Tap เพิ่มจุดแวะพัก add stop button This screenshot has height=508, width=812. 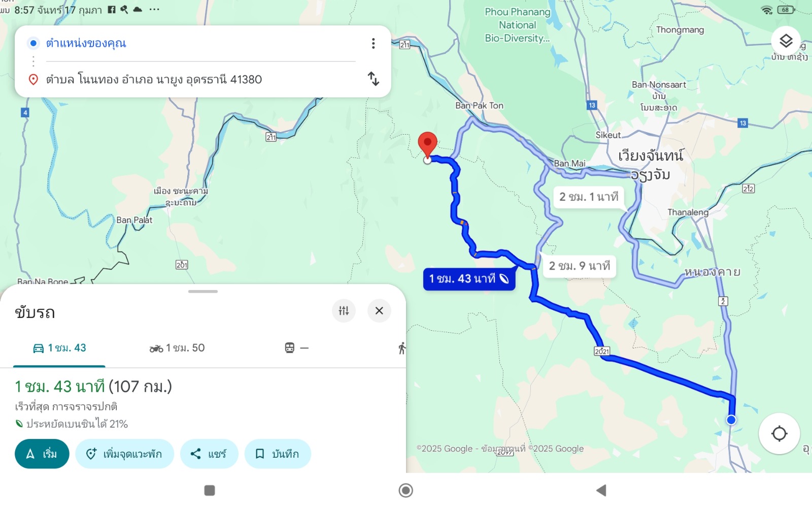[125, 454]
